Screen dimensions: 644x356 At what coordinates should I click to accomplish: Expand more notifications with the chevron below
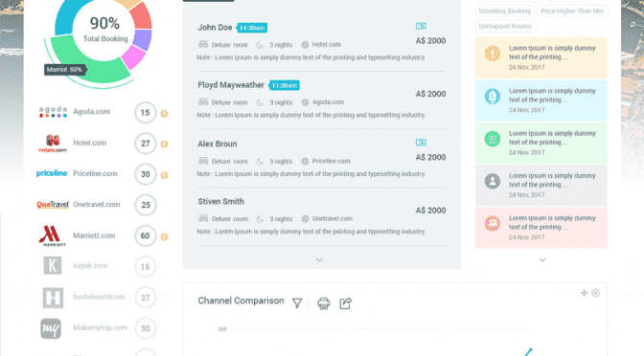click(542, 260)
